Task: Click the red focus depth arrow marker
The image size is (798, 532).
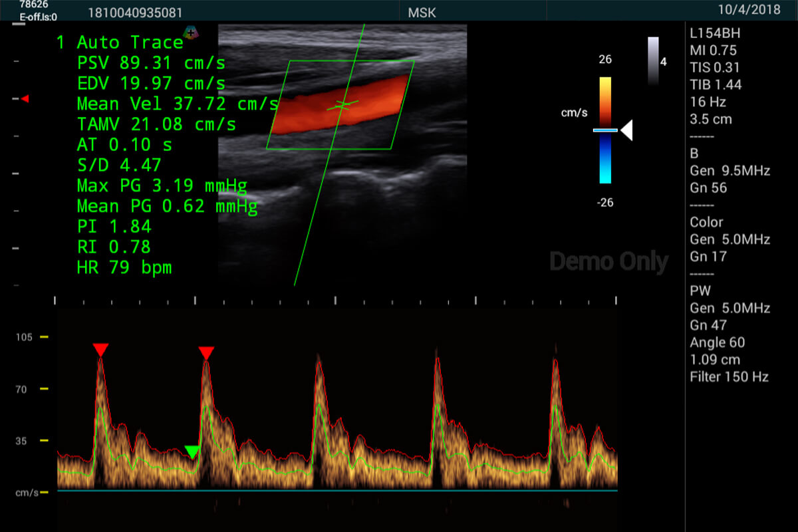Action: coord(24,99)
